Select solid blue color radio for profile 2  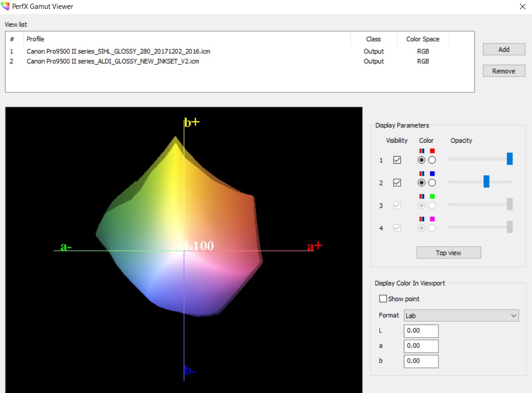coord(432,183)
